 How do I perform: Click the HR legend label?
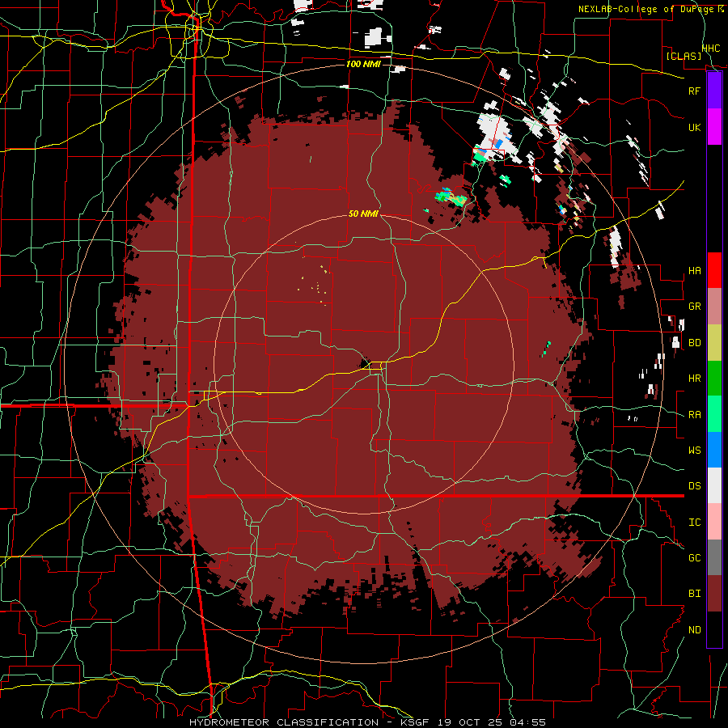pyautogui.click(x=694, y=379)
